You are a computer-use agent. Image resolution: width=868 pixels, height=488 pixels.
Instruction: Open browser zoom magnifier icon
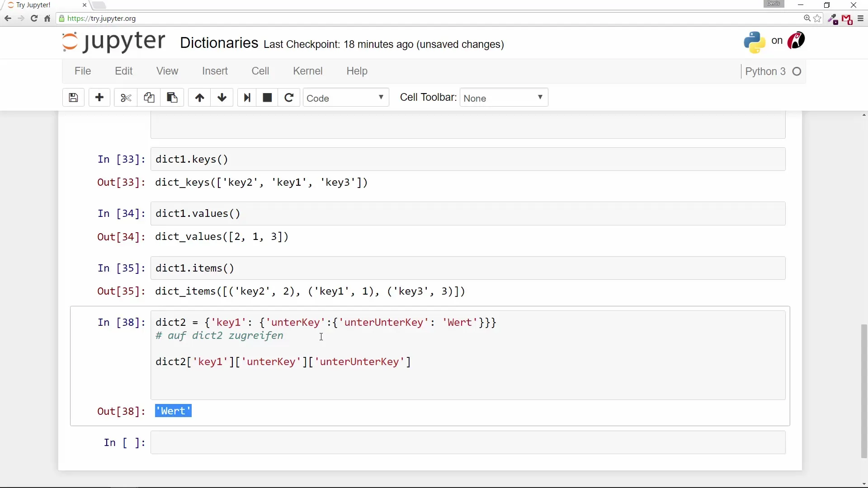coord(807,19)
